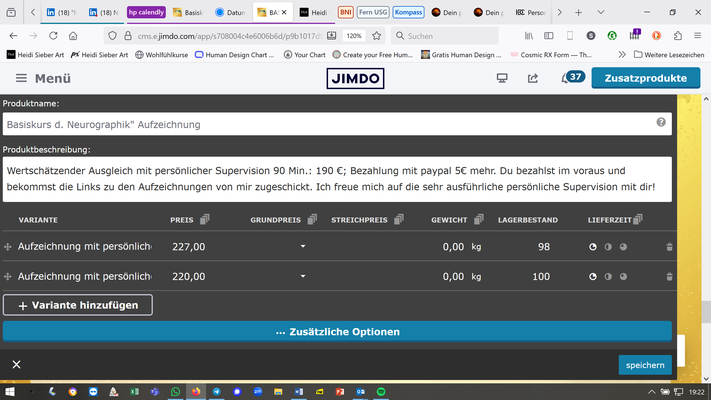Close the product editor with X
This screenshot has width=711, height=400.
[x=16, y=364]
